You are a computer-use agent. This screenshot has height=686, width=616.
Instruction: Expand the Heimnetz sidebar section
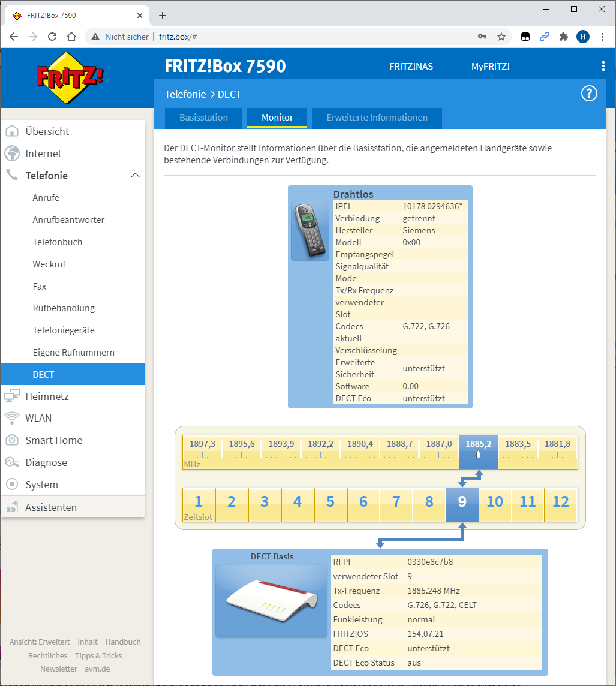click(47, 396)
